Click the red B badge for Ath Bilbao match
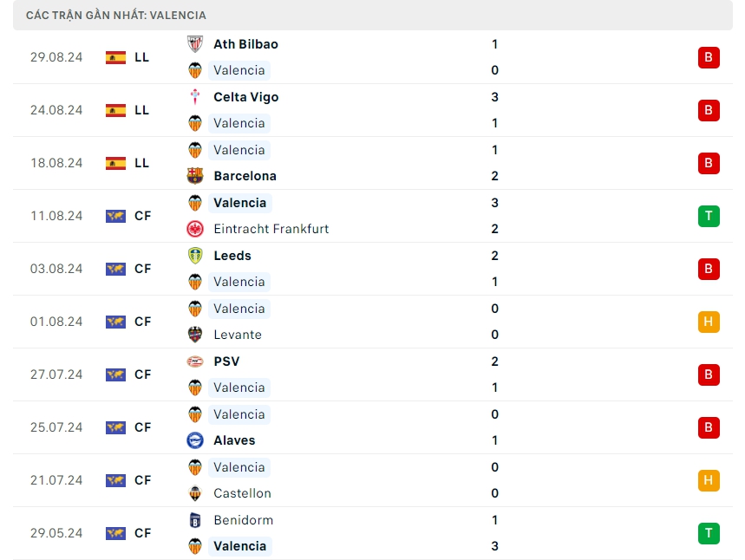 click(709, 57)
